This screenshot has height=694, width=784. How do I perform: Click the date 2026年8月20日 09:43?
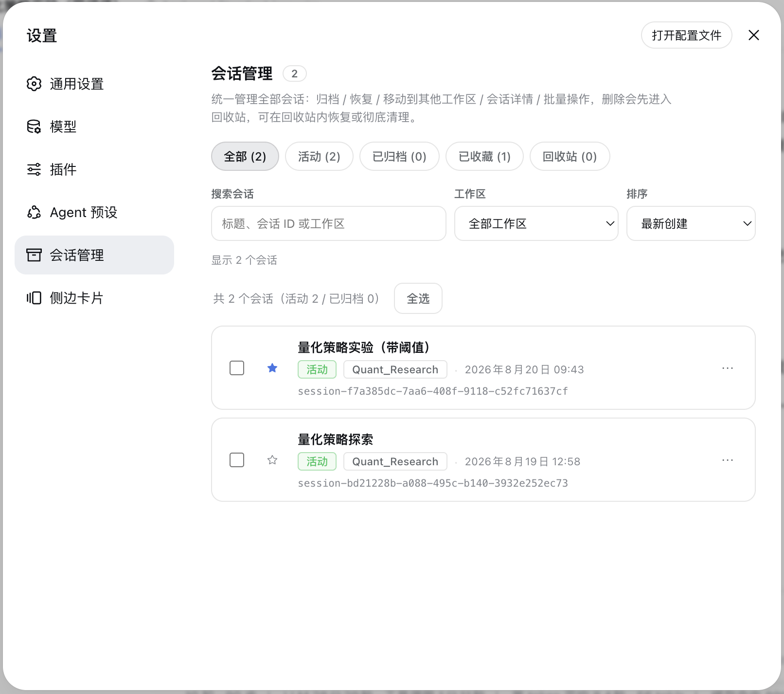[524, 369]
